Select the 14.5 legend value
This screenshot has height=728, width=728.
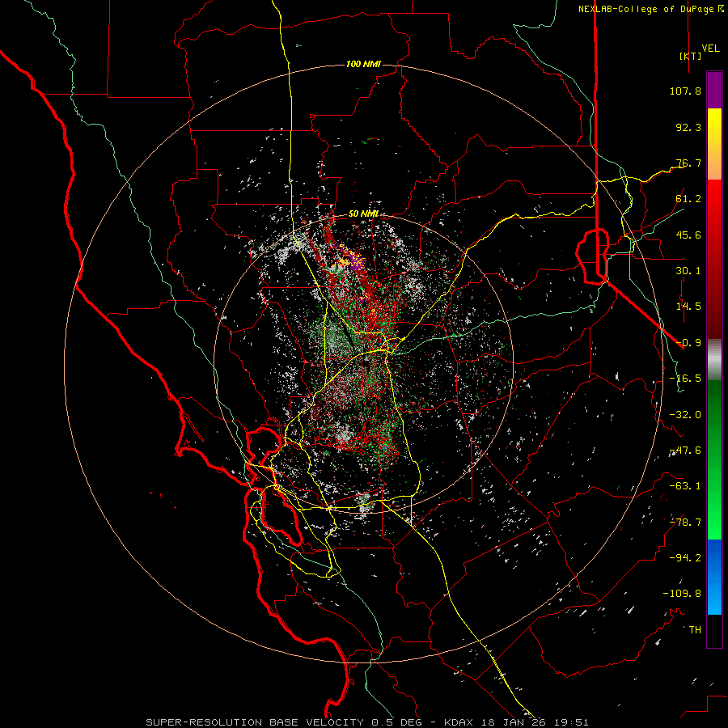pyautogui.click(x=688, y=307)
